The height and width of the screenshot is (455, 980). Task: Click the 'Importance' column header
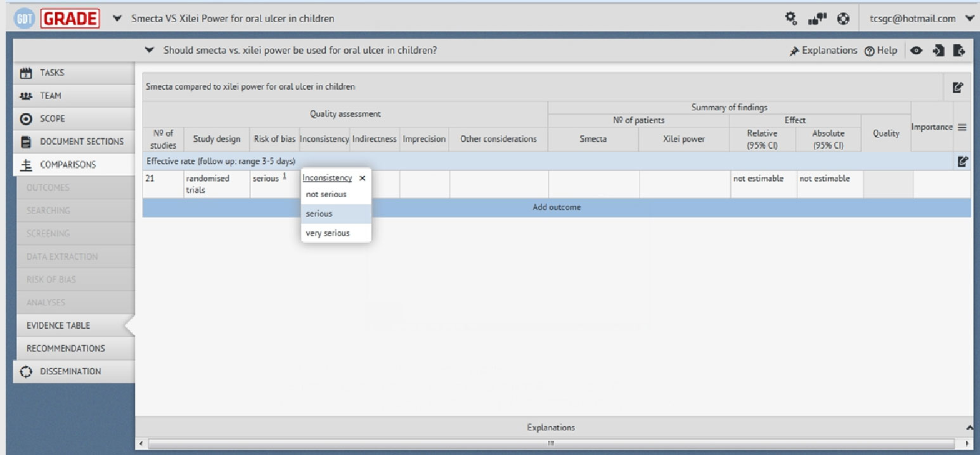[932, 127]
